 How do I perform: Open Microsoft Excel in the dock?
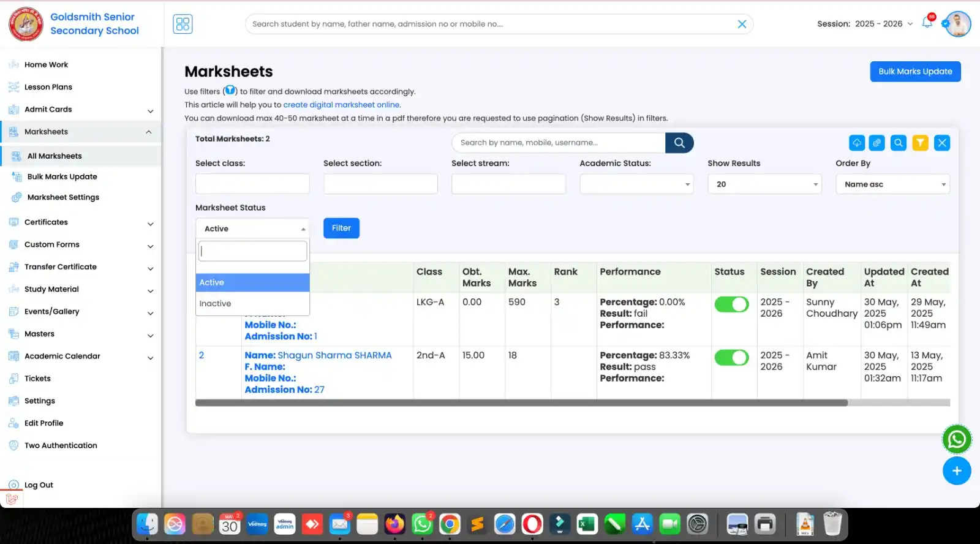587,524
